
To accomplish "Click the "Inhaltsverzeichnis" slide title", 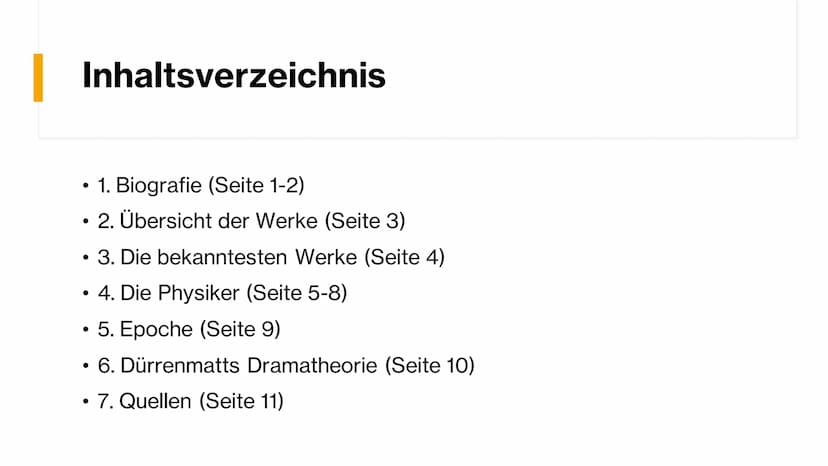I will coord(233,76).
